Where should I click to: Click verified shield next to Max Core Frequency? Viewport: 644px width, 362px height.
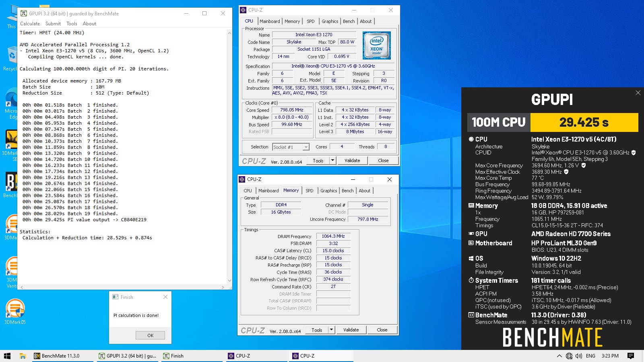[584, 165]
